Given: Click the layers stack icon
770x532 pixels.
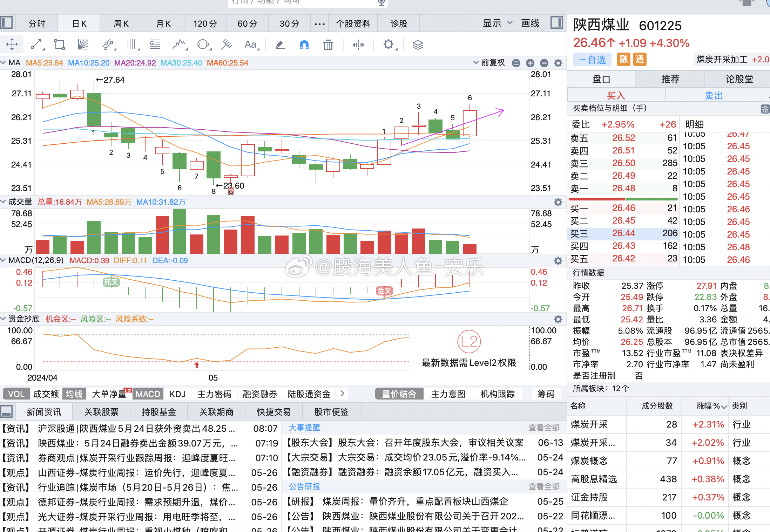Looking at the screenshot, I should coord(418,45).
